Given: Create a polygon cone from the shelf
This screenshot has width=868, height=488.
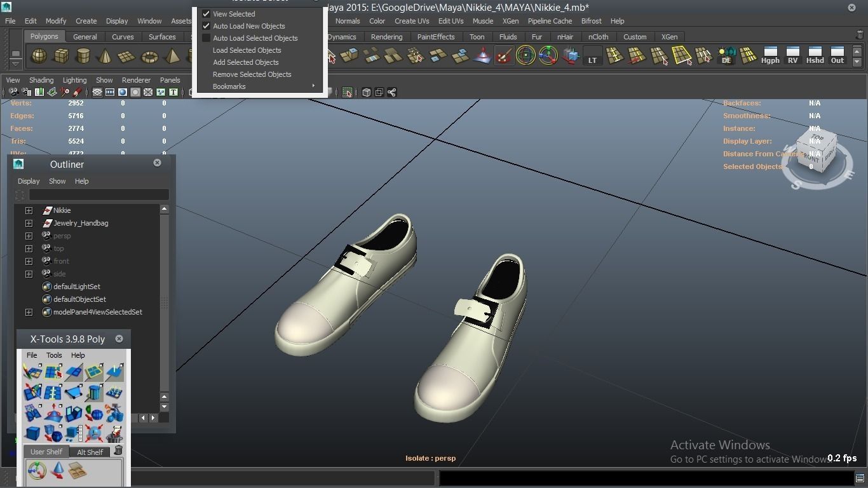Looking at the screenshot, I should [x=105, y=57].
